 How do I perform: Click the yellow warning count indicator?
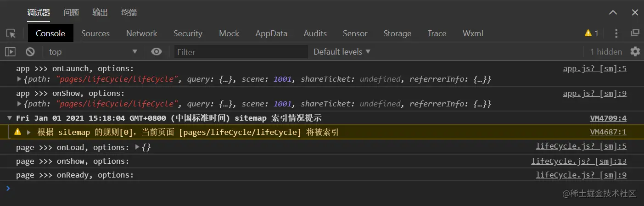(x=591, y=33)
